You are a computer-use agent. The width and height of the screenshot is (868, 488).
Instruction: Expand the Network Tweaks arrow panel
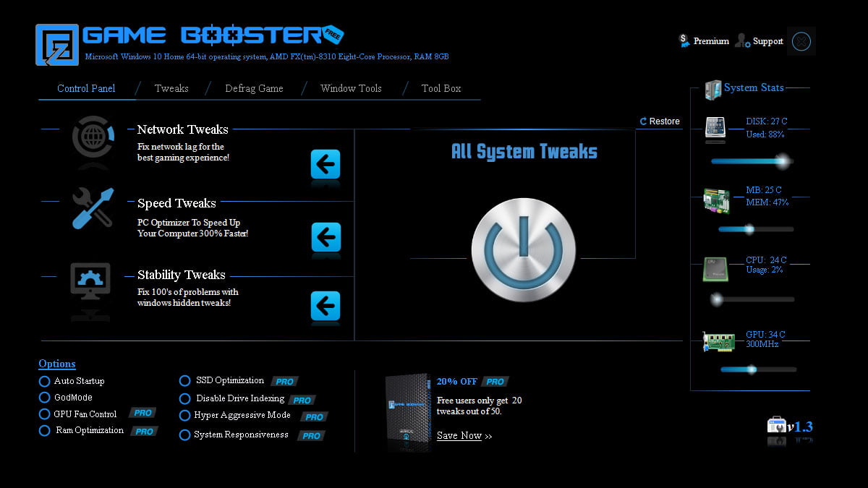pyautogui.click(x=325, y=166)
